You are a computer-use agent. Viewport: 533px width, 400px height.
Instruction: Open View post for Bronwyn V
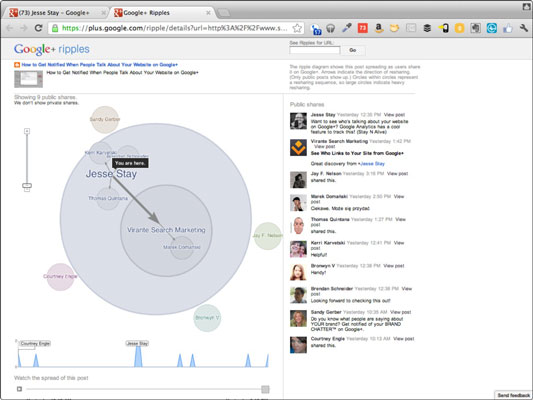coord(394,266)
